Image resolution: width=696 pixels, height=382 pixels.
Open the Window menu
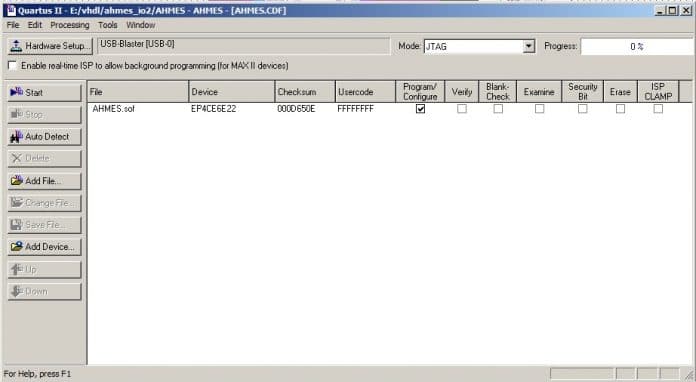tap(141, 25)
